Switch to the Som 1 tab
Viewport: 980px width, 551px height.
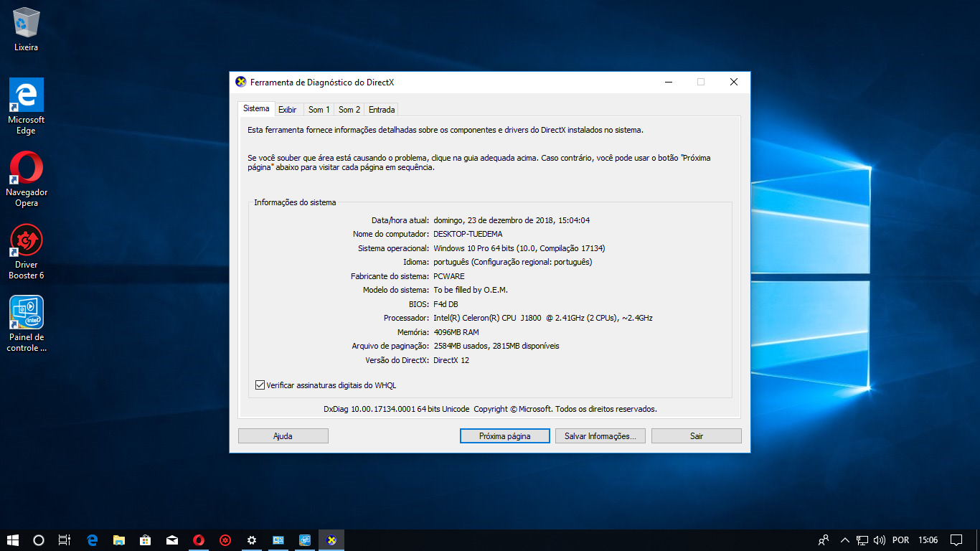click(319, 110)
